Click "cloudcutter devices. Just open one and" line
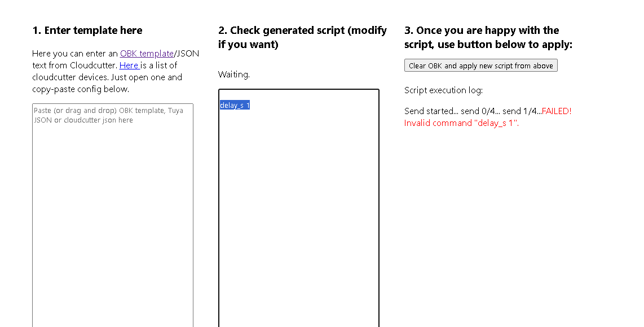 (x=107, y=77)
